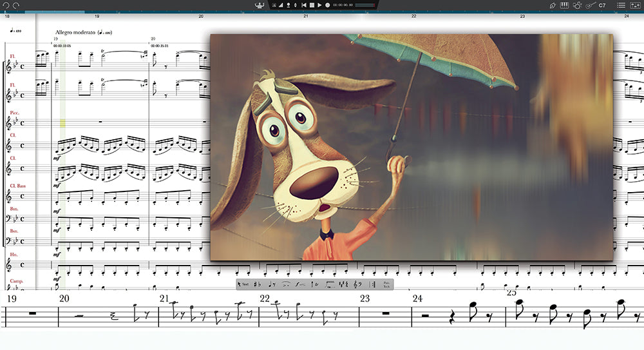Open accidentals group in floating palette
Viewport: 644px width, 350px height.
coord(258,284)
